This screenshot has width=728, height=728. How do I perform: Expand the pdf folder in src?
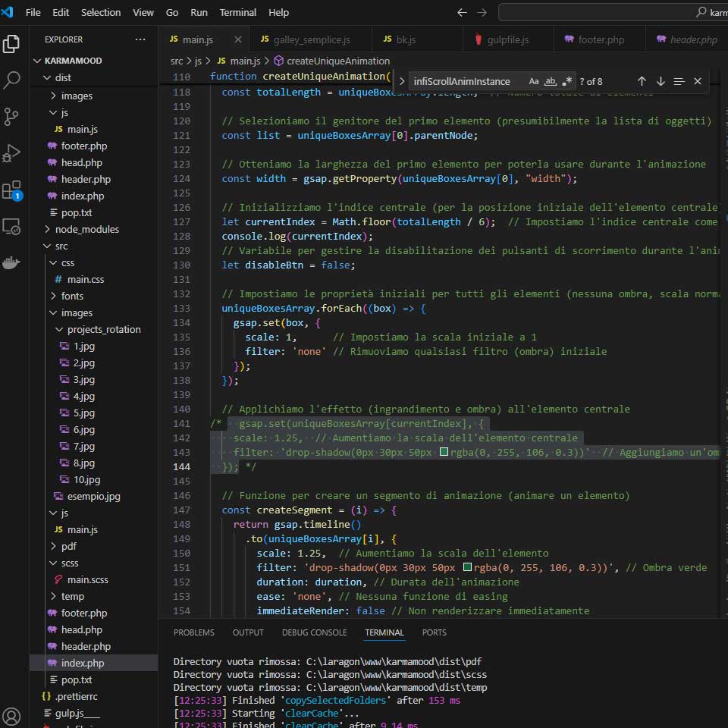tap(68, 546)
